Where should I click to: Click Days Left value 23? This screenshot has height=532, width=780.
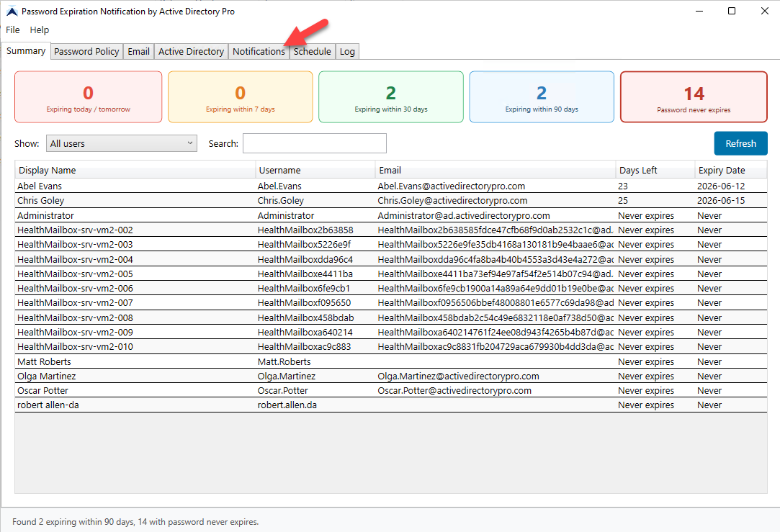tap(623, 186)
